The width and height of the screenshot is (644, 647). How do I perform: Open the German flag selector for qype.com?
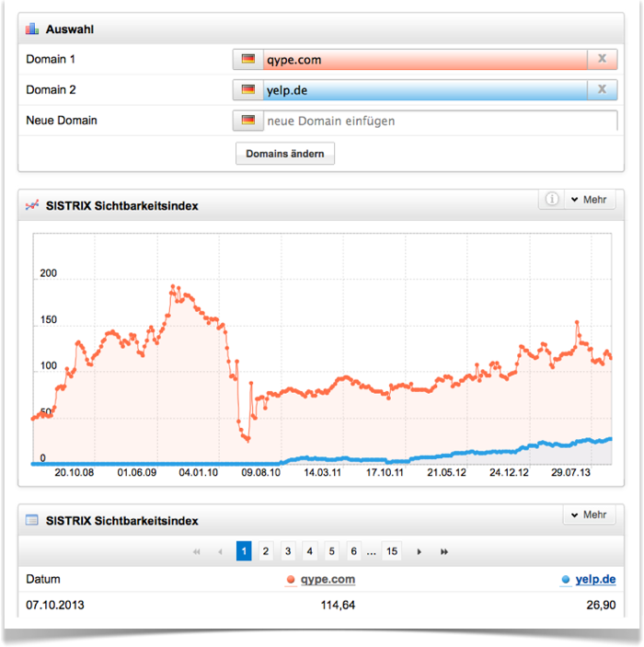247,60
